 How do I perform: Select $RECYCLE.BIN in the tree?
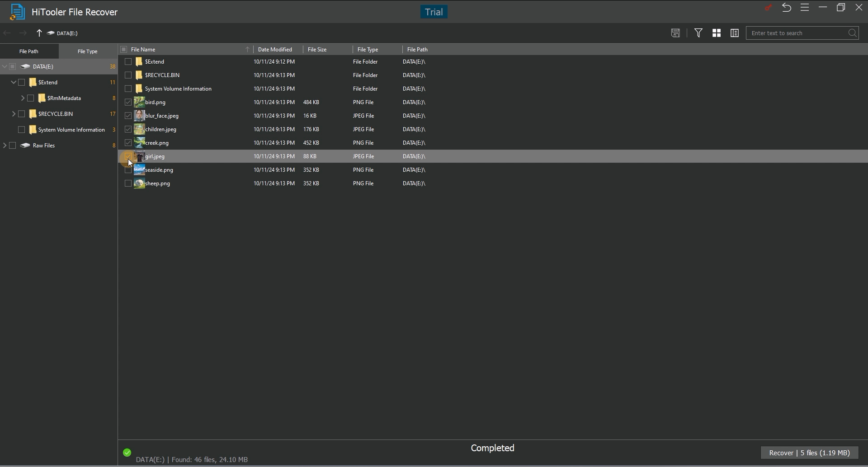[x=56, y=114]
